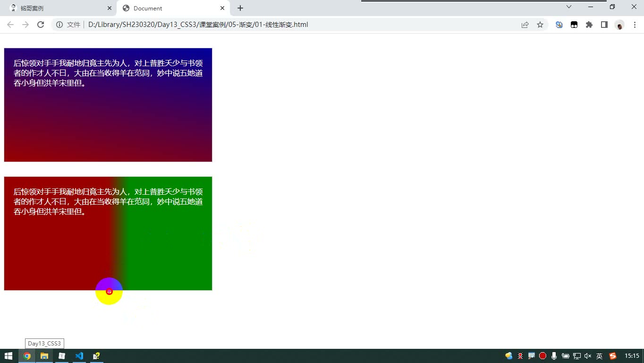The width and height of the screenshot is (644, 363).
Task: View site information icon beside 文件
Action: point(59,25)
